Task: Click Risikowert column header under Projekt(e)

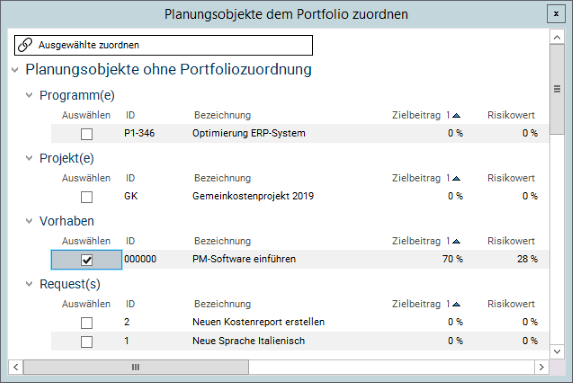Action: [511, 178]
